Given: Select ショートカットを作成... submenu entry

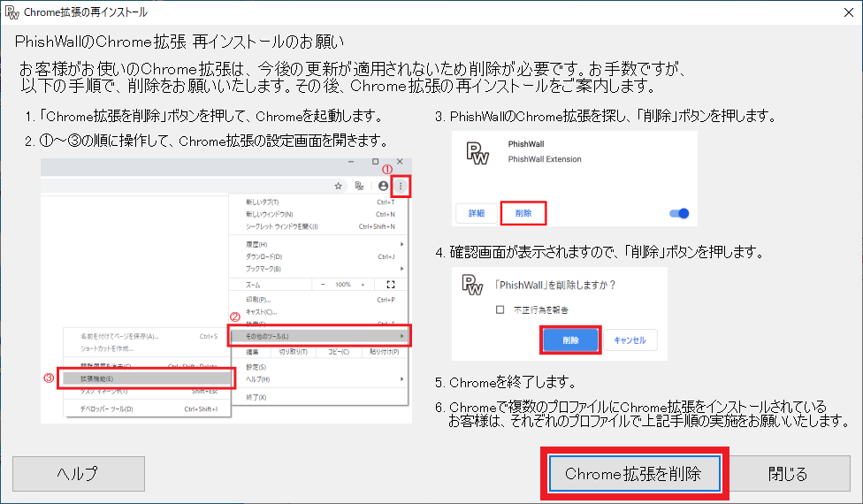Looking at the screenshot, I should point(148,348).
